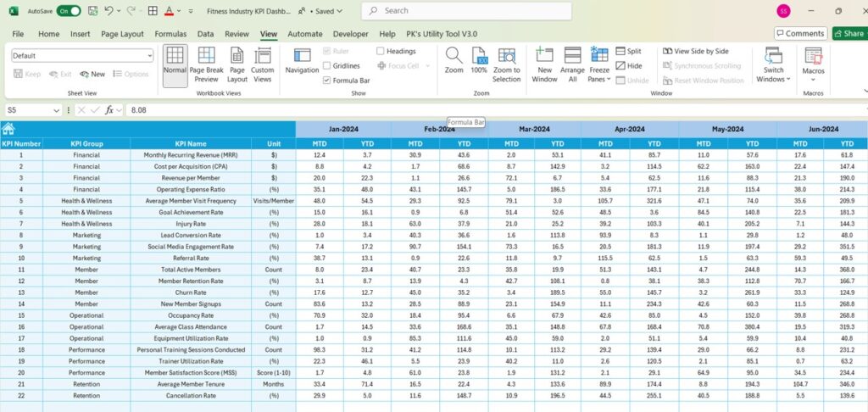Open Customize Quick Access Toolbar dropdown

click(191, 10)
